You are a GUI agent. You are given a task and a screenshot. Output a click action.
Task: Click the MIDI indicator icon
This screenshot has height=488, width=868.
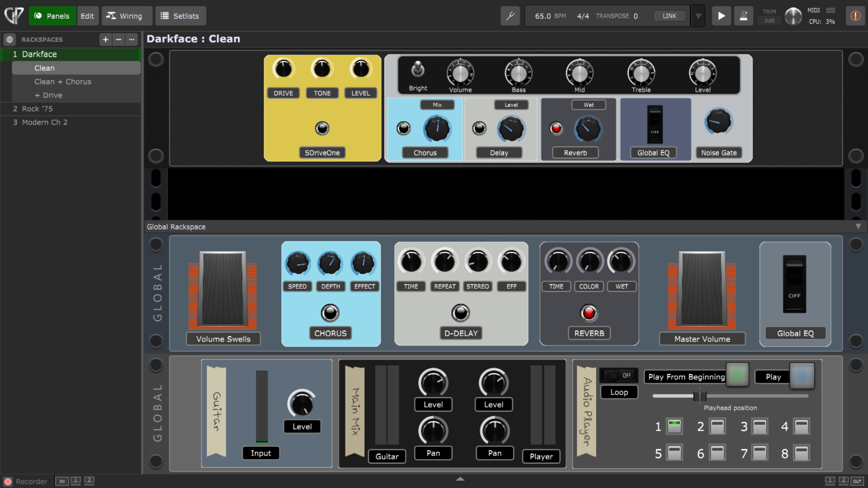830,11
